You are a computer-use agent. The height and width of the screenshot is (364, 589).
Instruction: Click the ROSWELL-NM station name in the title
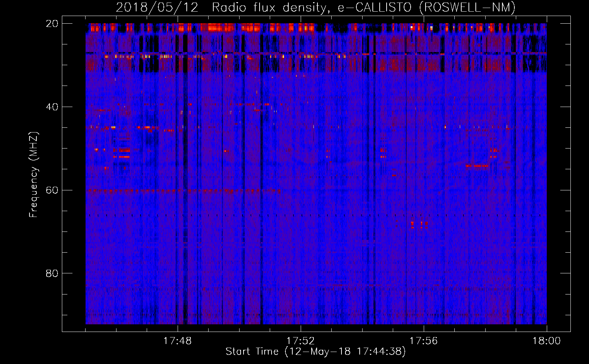tap(467, 8)
